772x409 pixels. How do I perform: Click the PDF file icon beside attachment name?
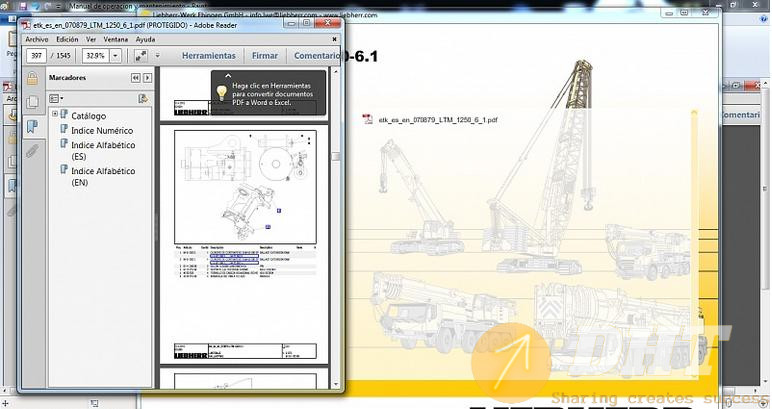tap(367, 119)
